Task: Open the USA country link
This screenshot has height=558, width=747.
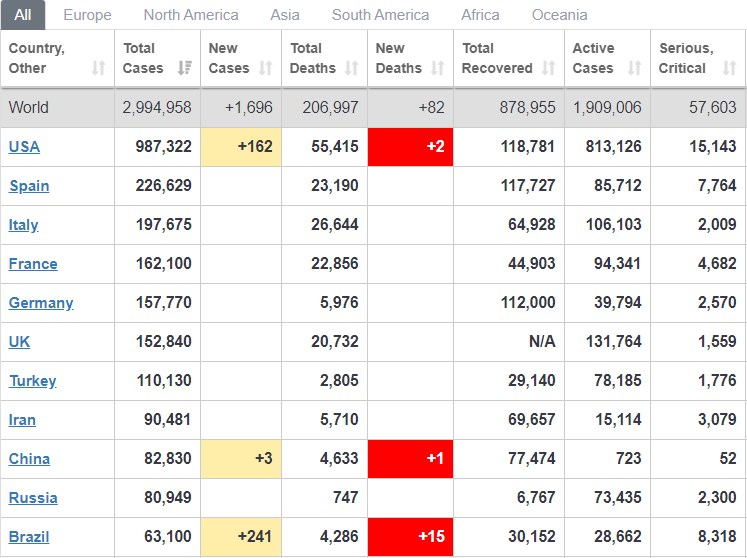Action: click(x=24, y=147)
